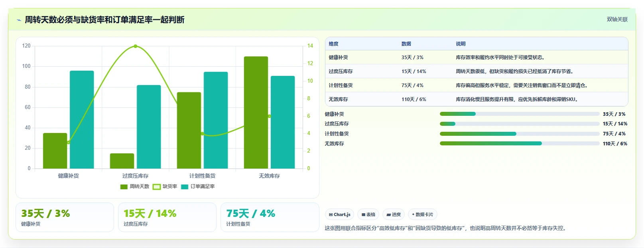Click the description starting 库存偏高但服务水平稳定

coord(522,85)
